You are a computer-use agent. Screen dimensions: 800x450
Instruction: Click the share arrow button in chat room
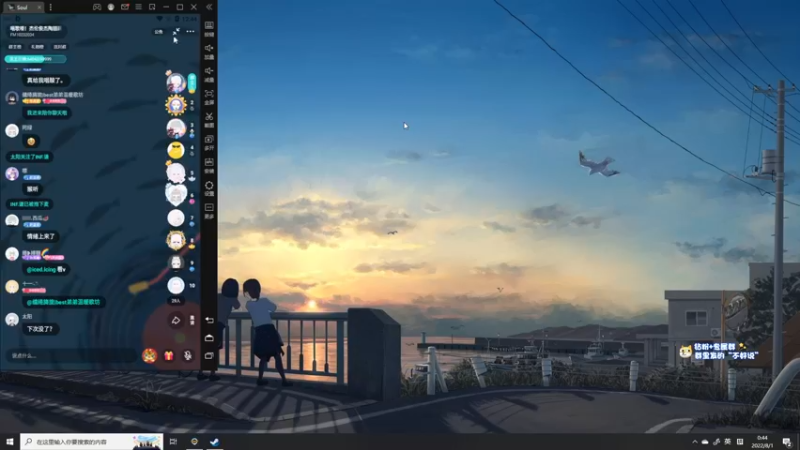tap(176, 320)
